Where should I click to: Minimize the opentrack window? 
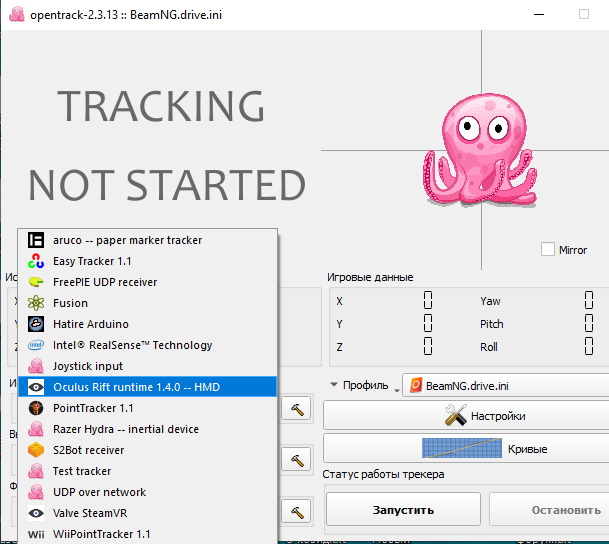[x=539, y=14]
